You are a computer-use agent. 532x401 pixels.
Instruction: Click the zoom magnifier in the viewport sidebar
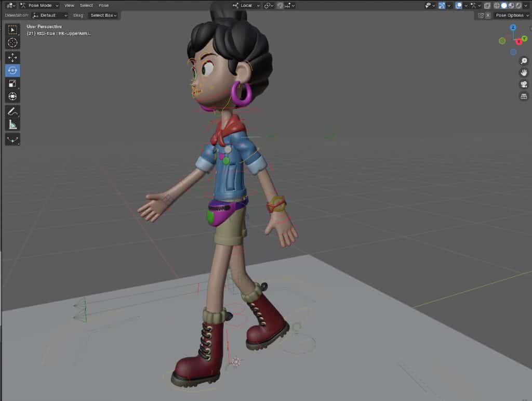[524, 60]
